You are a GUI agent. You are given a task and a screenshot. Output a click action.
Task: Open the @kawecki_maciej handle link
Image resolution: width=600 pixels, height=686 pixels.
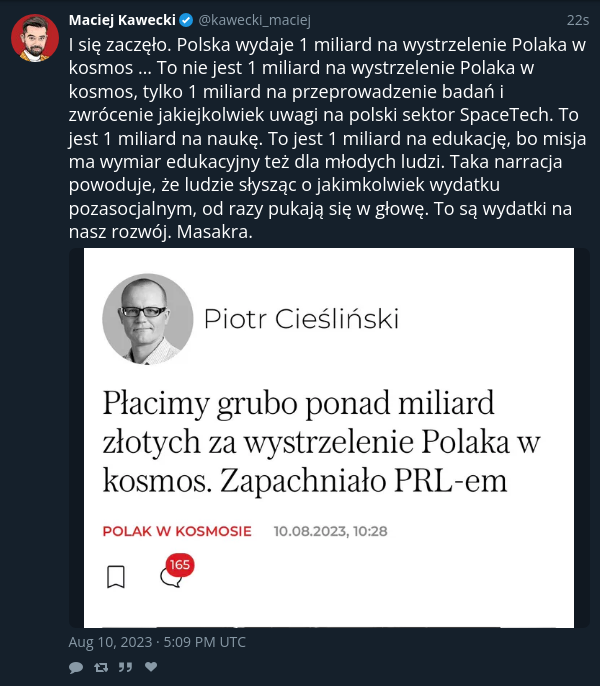[254, 21]
